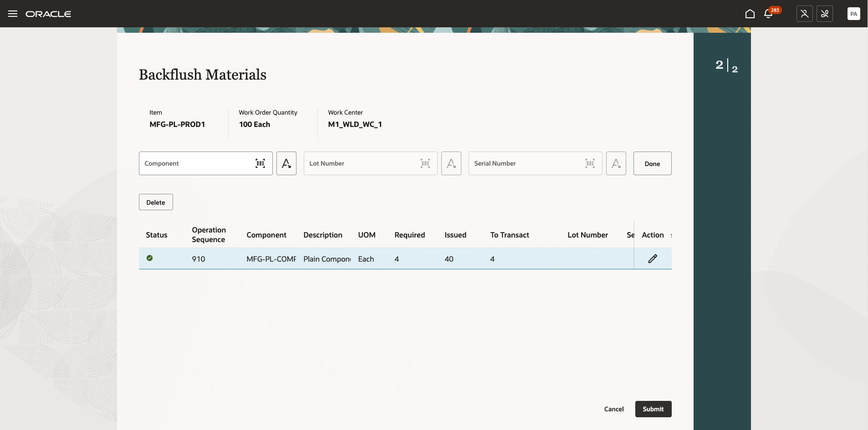The width and height of the screenshot is (868, 430).
Task: Open the hamburger navigation menu
Action: [x=13, y=14]
